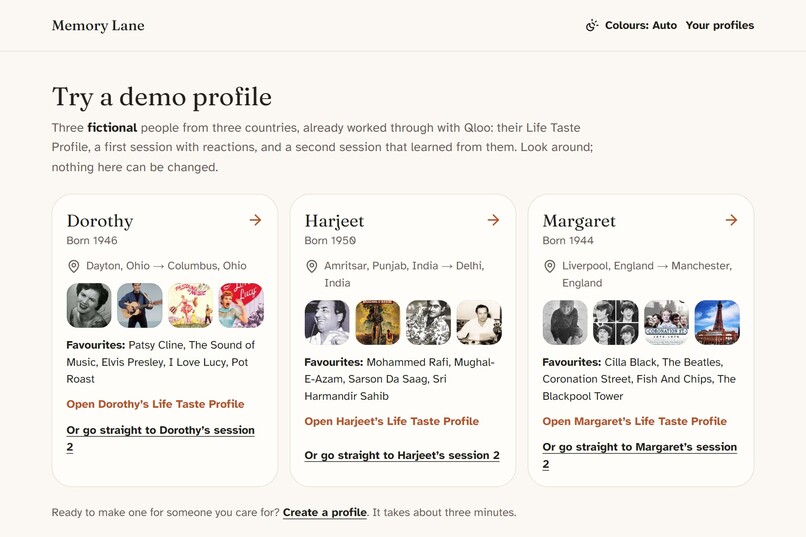Click the 'Born 1946' text

pos(92,240)
